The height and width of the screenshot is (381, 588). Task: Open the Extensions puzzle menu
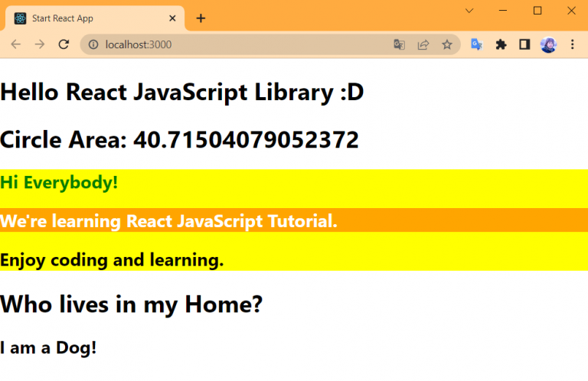(501, 44)
